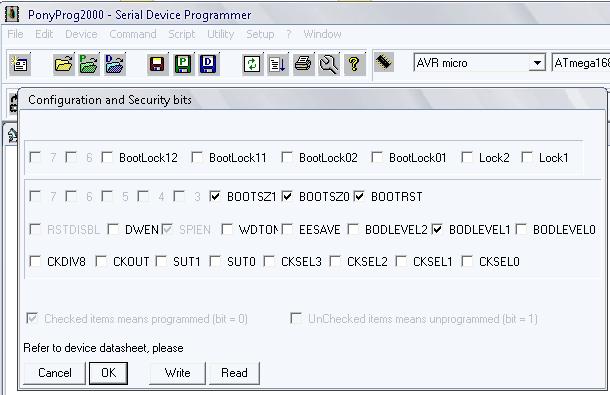Image resolution: width=610 pixels, height=395 pixels.
Task: Toggle the DWEN checkbox
Action: [x=113, y=229]
